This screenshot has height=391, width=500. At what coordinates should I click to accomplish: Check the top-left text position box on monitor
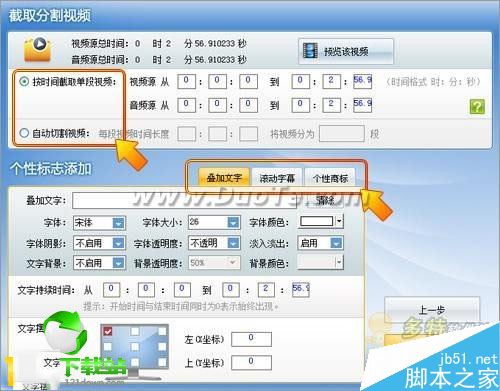tap(108, 331)
